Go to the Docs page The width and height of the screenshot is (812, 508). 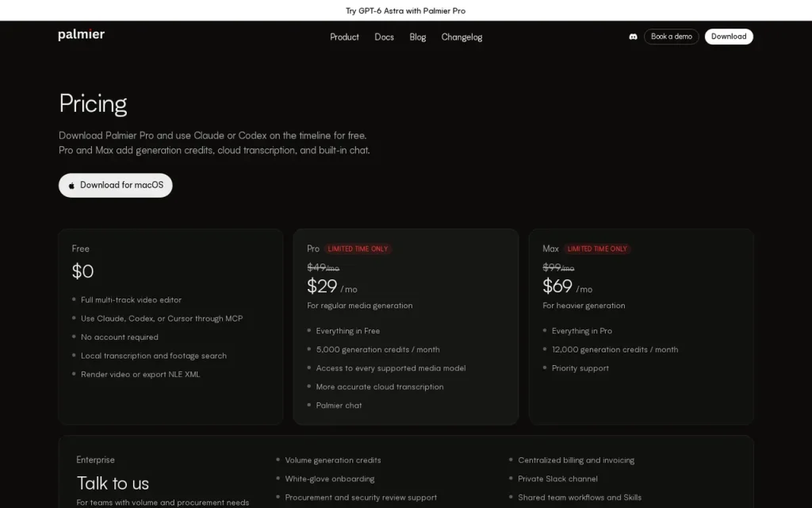tap(385, 37)
